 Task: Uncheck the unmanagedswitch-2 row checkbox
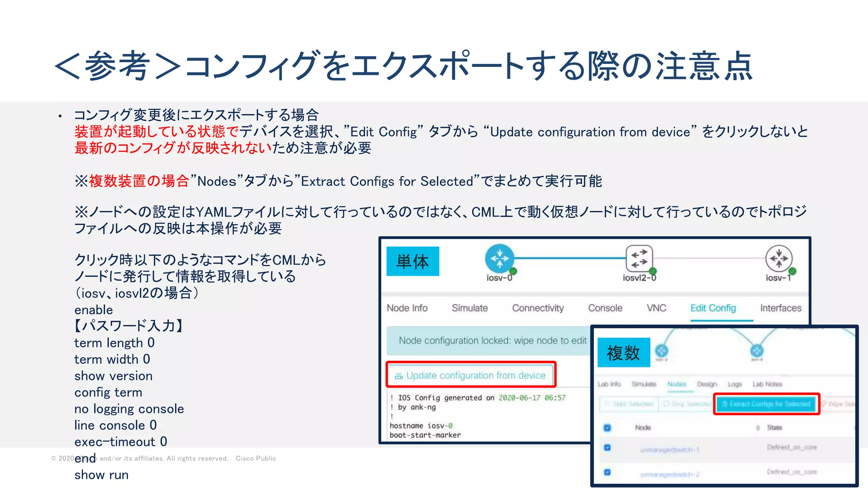[607, 472]
